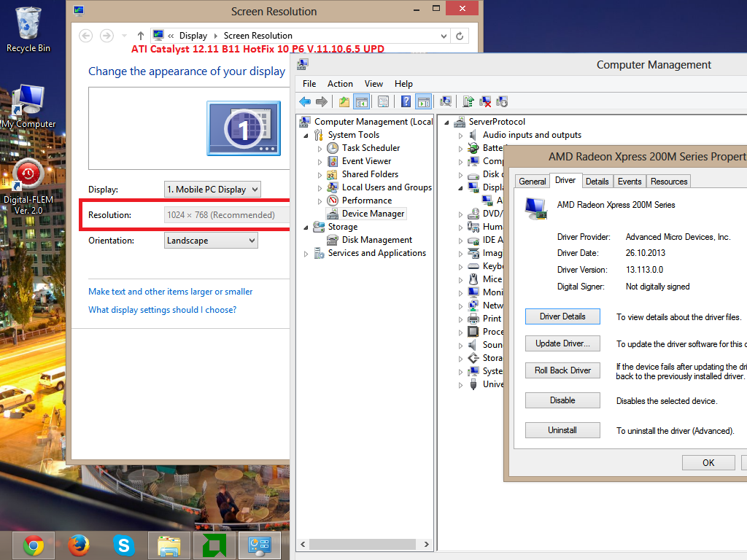Screen dimensions: 747x560
Task: Launch Firefox from the taskbar
Action: 79,545
